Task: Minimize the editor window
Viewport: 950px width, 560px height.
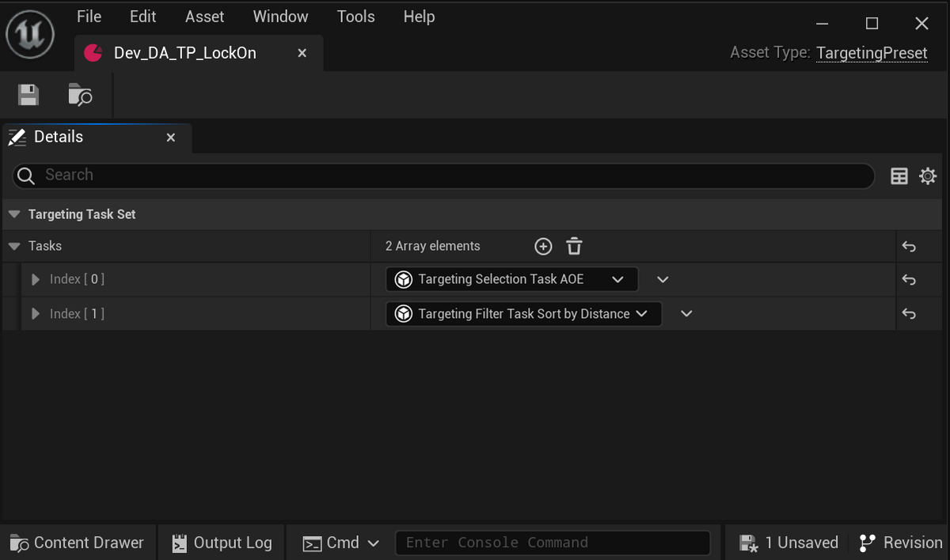Action: [823, 24]
